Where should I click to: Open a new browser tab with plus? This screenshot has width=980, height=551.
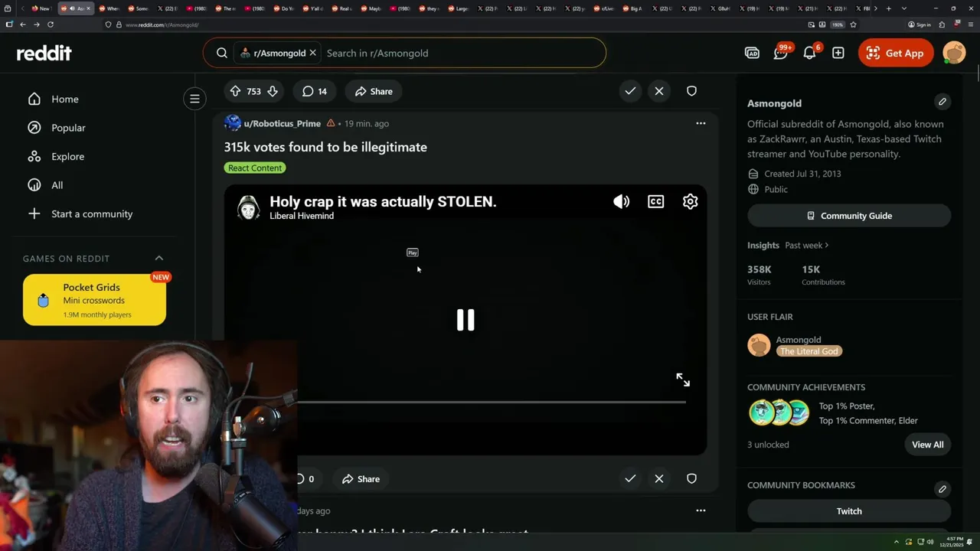coord(889,8)
